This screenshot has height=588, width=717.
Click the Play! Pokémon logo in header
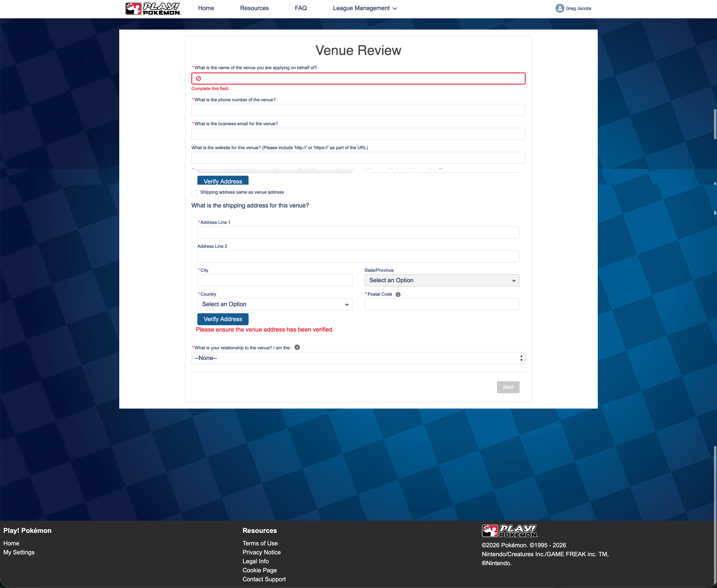click(153, 8)
